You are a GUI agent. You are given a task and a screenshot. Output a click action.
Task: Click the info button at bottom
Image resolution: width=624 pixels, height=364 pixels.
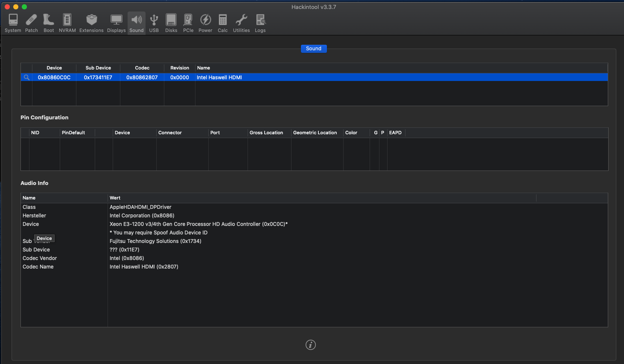pyautogui.click(x=311, y=345)
